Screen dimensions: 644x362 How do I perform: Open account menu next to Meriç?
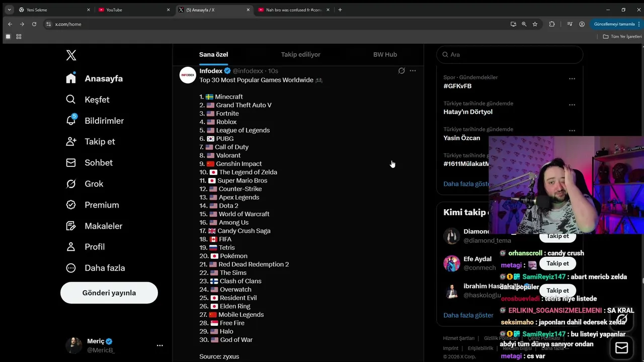pyautogui.click(x=159, y=345)
